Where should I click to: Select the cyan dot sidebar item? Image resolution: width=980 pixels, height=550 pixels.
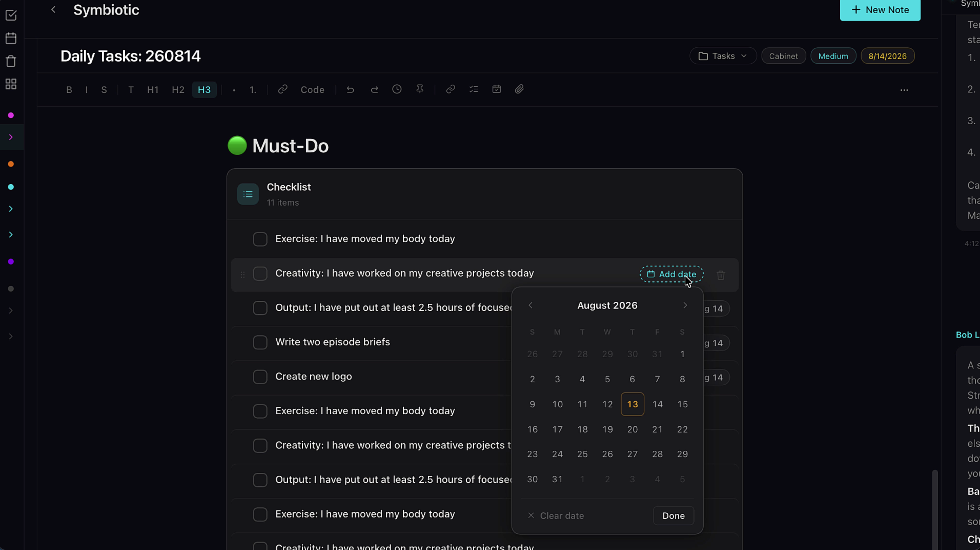tap(11, 187)
